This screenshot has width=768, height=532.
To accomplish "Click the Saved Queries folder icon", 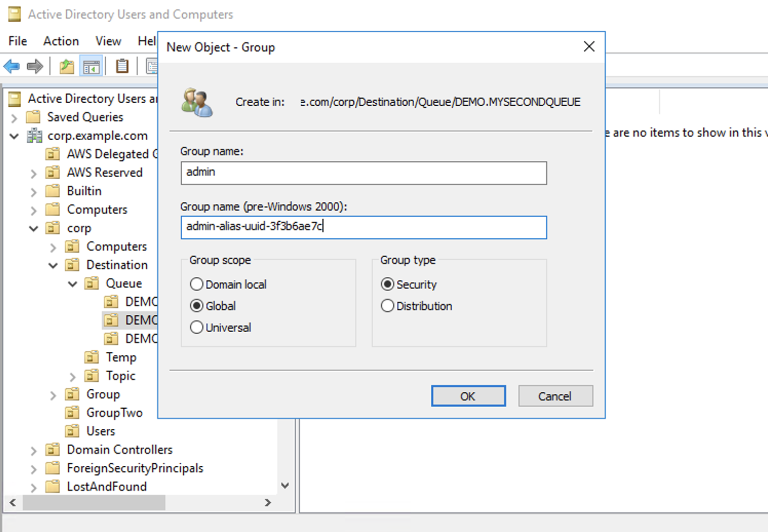I will click(x=33, y=117).
